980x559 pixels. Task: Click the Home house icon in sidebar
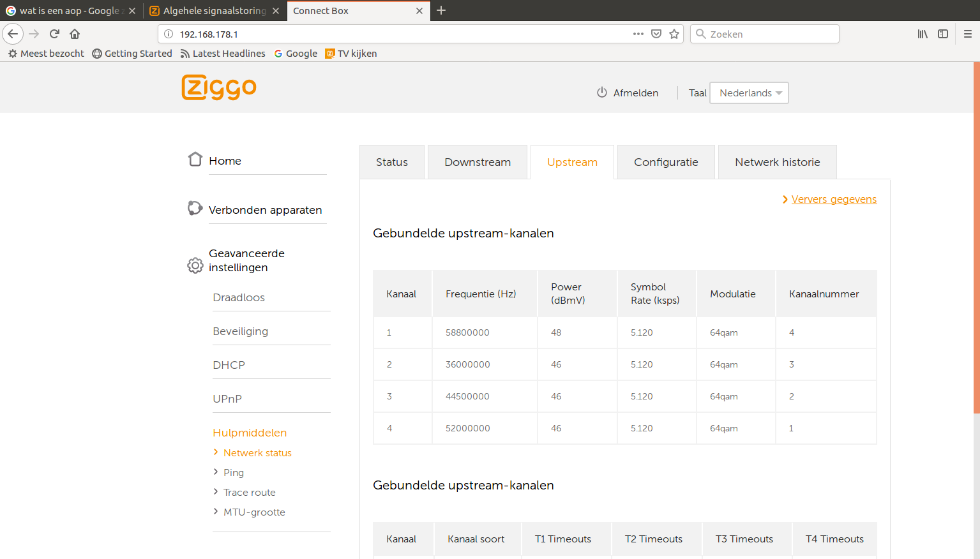tap(195, 160)
